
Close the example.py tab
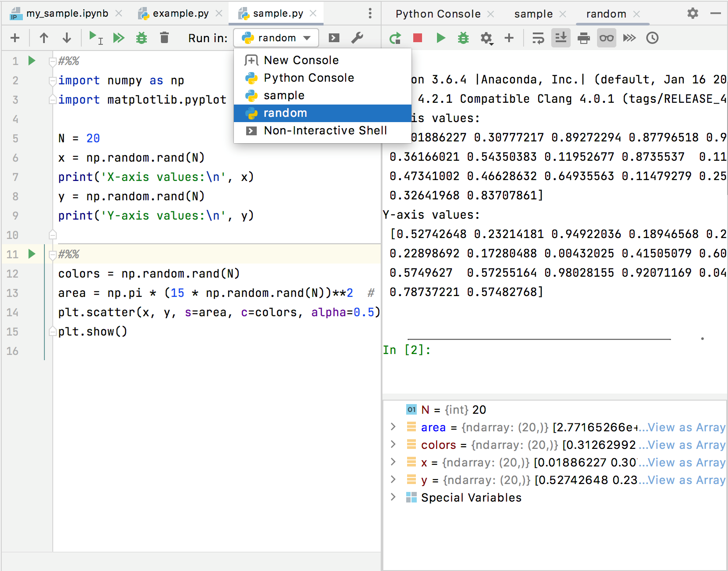[219, 13]
